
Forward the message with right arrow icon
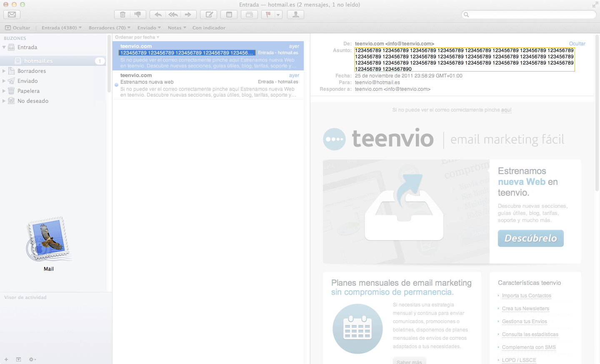click(188, 15)
